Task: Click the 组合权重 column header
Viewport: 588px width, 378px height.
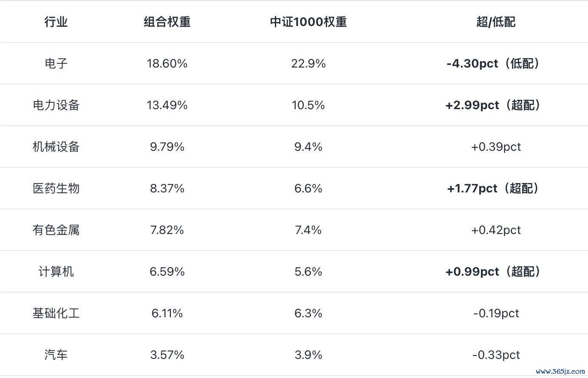Action: click(x=167, y=22)
